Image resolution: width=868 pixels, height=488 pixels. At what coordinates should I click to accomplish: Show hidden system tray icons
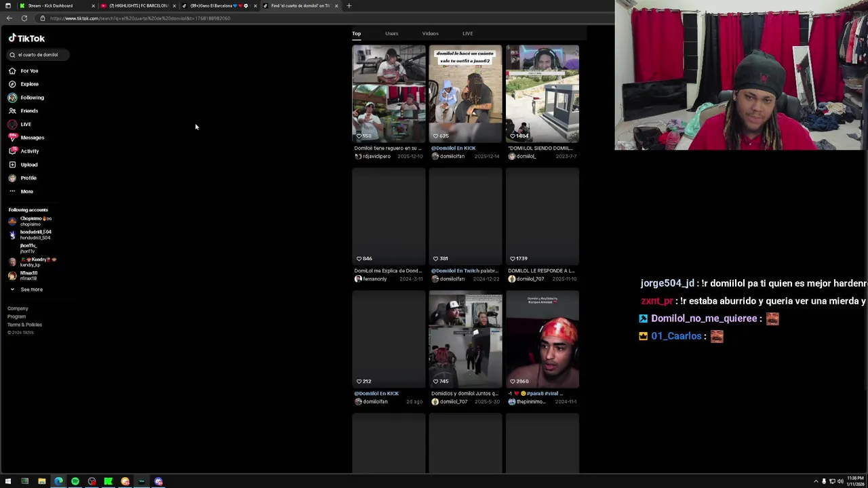click(x=816, y=481)
